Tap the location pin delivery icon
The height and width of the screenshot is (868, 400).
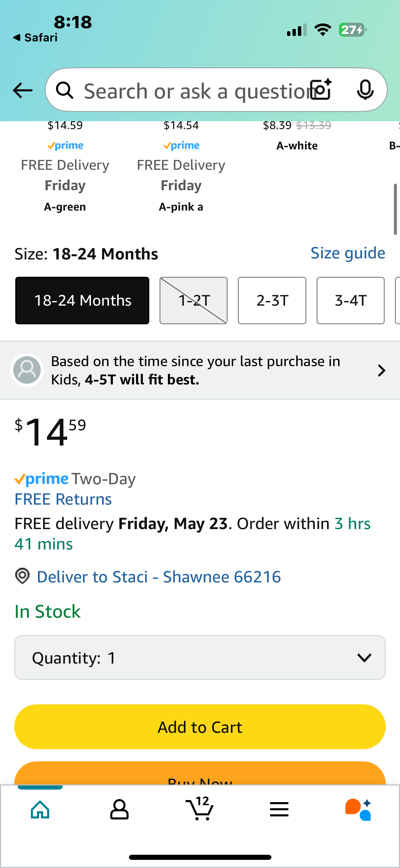pos(22,576)
